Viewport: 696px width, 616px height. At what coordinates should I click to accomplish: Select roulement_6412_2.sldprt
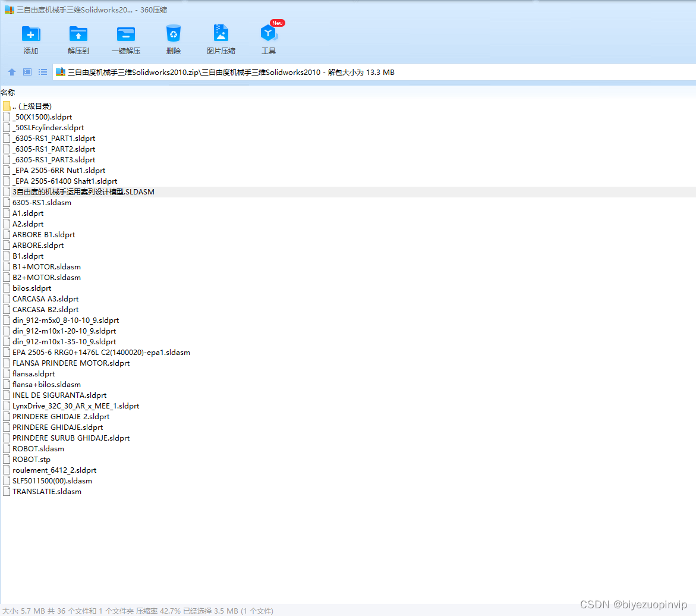[x=55, y=470]
